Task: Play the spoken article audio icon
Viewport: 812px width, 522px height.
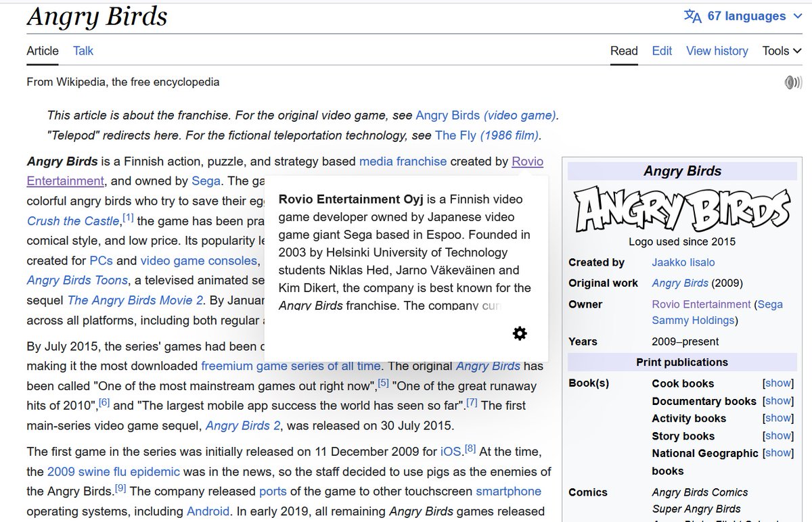Action: pyautogui.click(x=792, y=82)
